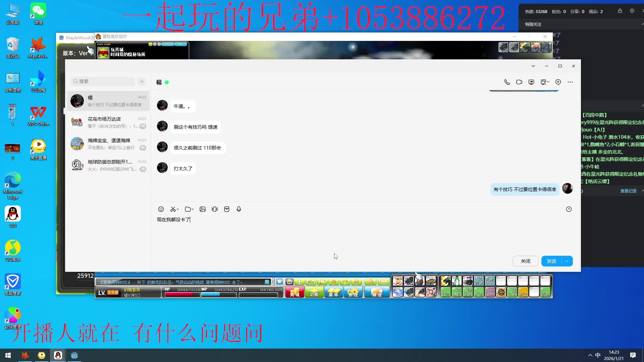Expand the send button dropdown arrow
The width and height of the screenshot is (644, 362).
click(567, 261)
